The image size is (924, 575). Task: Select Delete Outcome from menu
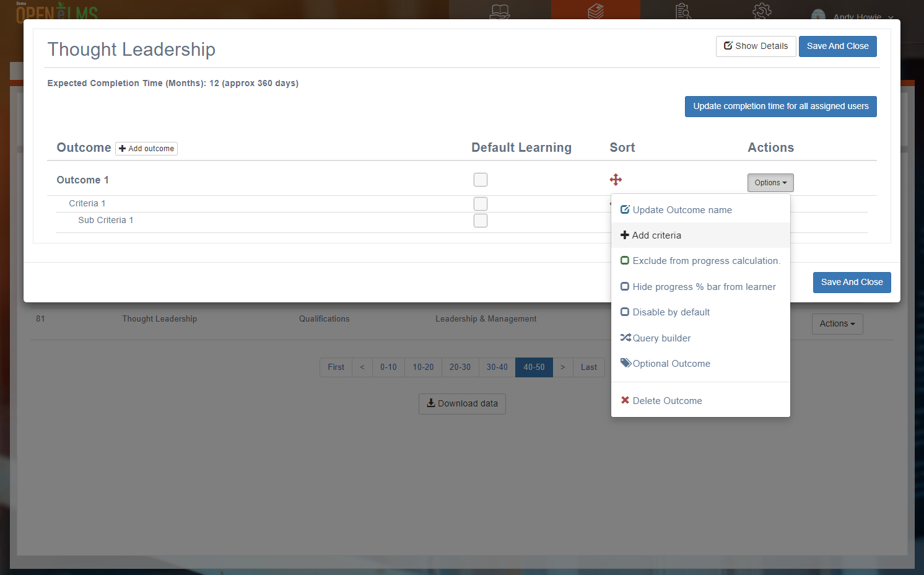point(700,401)
